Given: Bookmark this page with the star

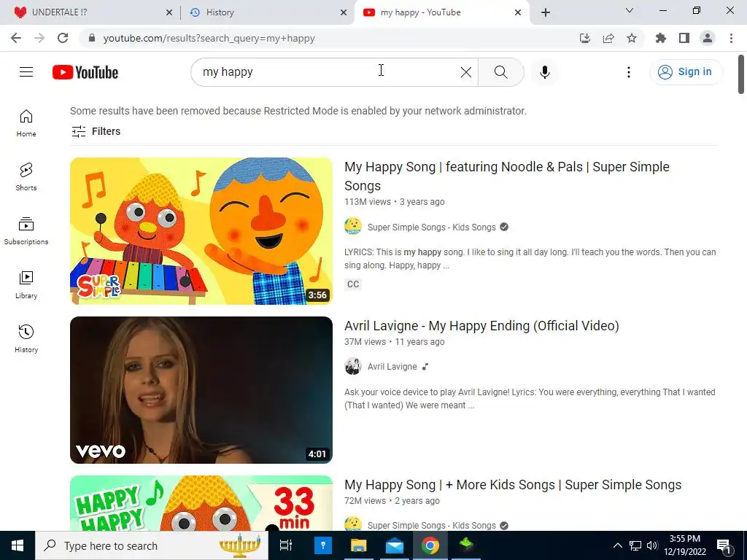Looking at the screenshot, I should (x=631, y=38).
